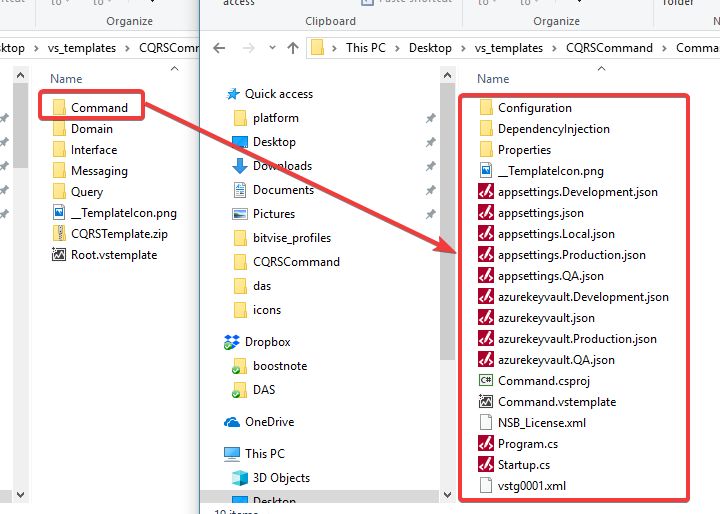Select appsettings.QA.json file
The width and height of the screenshot is (720, 514).
pyautogui.click(x=541, y=276)
